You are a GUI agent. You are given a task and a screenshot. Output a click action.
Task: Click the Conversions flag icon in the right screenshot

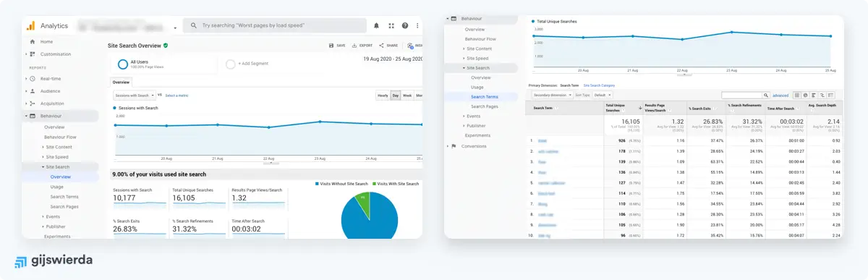click(x=454, y=145)
